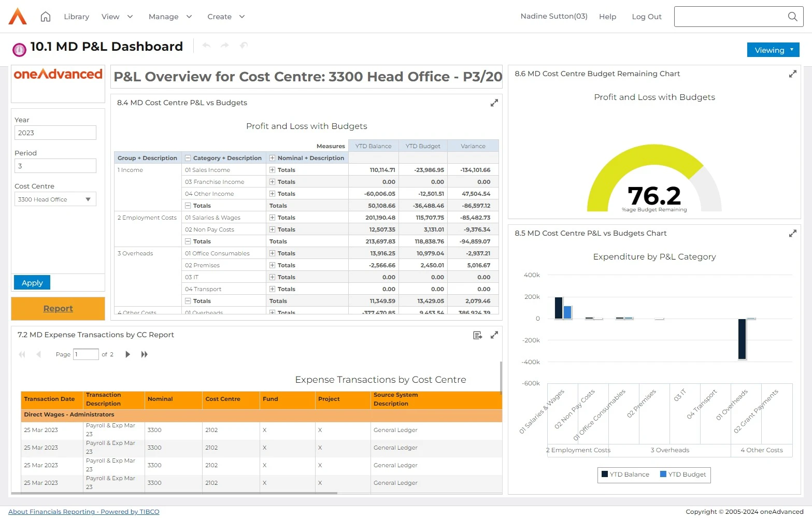Screen dimensions: 812x518
Task: Click the Page number input field
Action: point(86,354)
